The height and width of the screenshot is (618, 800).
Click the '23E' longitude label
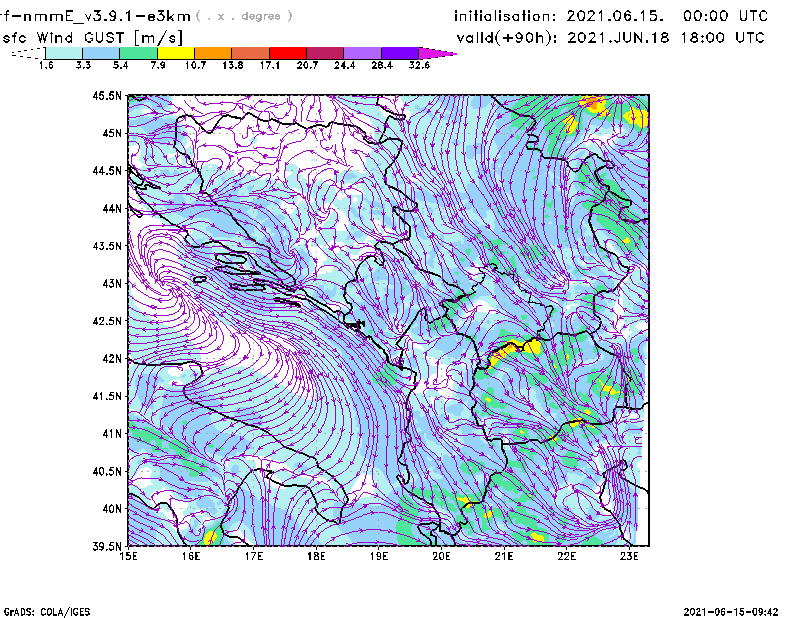pyautogui.click(x=629, y=556)
